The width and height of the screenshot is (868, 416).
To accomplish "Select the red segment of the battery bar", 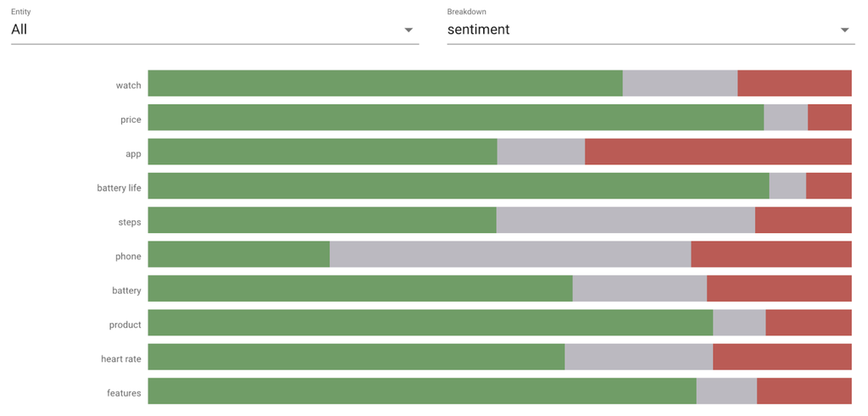I will tap(779, 288).
